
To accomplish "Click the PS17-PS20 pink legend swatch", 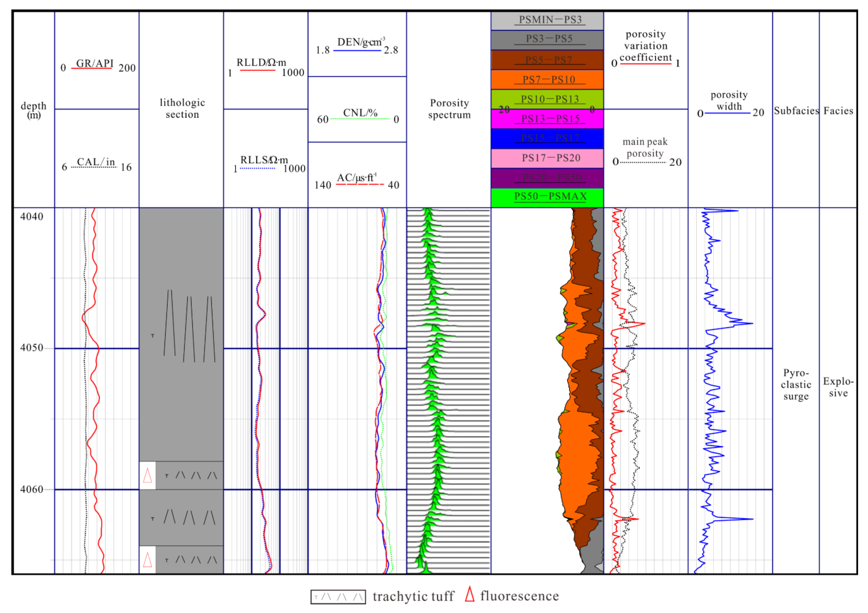I will pos(547,158).
